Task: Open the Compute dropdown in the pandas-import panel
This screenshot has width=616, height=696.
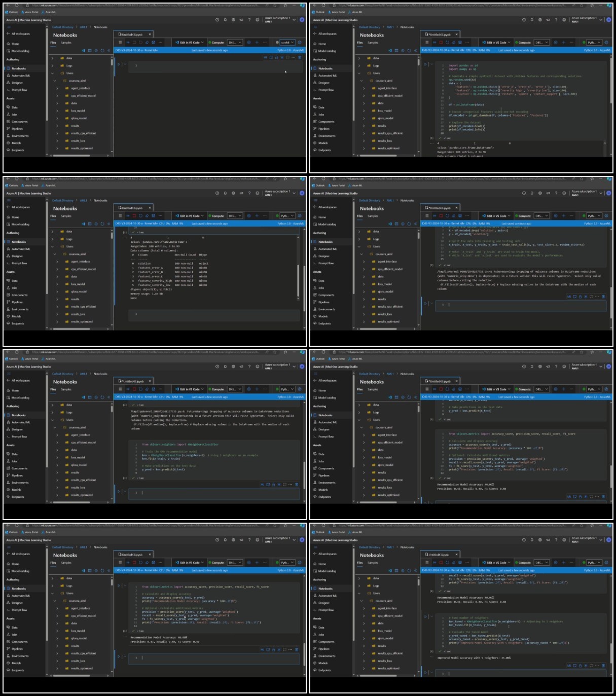Action: pos(541,43)
